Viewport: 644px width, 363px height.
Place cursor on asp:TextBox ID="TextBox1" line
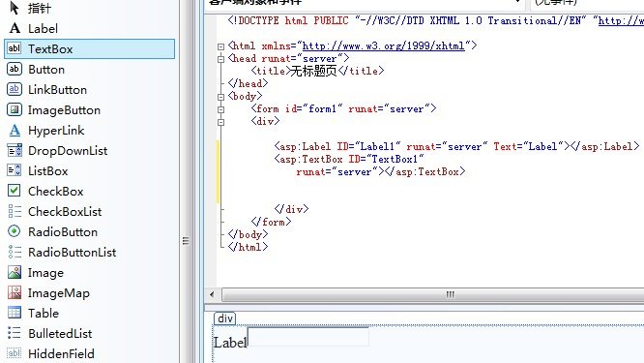point(349,159)
